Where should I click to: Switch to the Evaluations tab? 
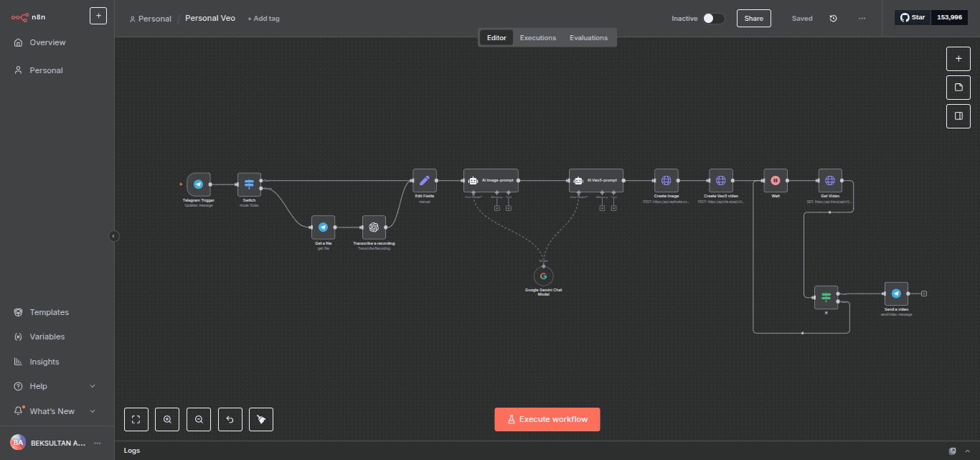(588, 38)
